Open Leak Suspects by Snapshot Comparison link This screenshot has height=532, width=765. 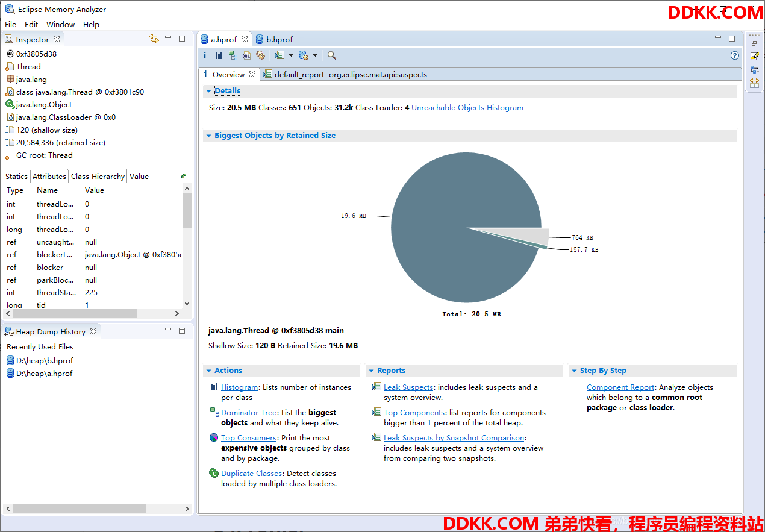454,438
